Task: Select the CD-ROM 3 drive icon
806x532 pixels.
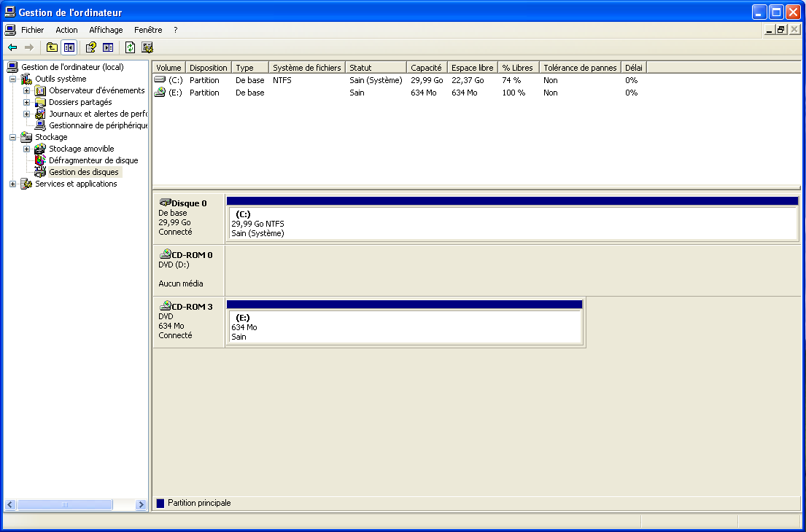Action: point(165,306)
